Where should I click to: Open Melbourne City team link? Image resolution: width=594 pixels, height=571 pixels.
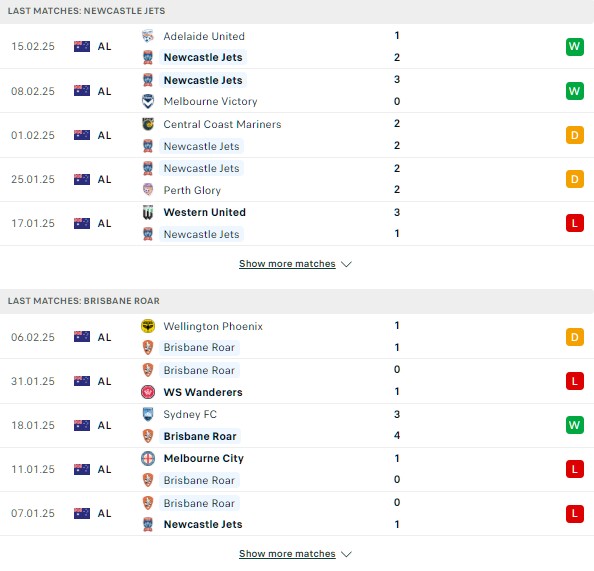click(x=204, y=458)
